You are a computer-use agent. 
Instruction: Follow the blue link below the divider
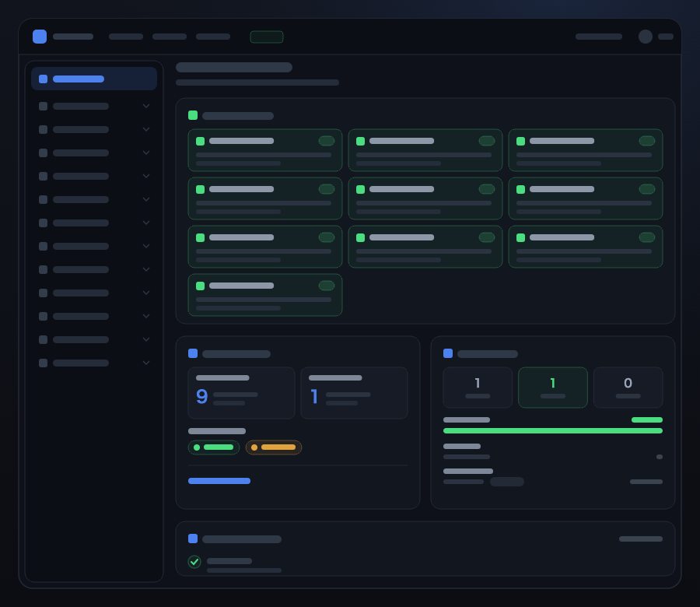(219, 481)
